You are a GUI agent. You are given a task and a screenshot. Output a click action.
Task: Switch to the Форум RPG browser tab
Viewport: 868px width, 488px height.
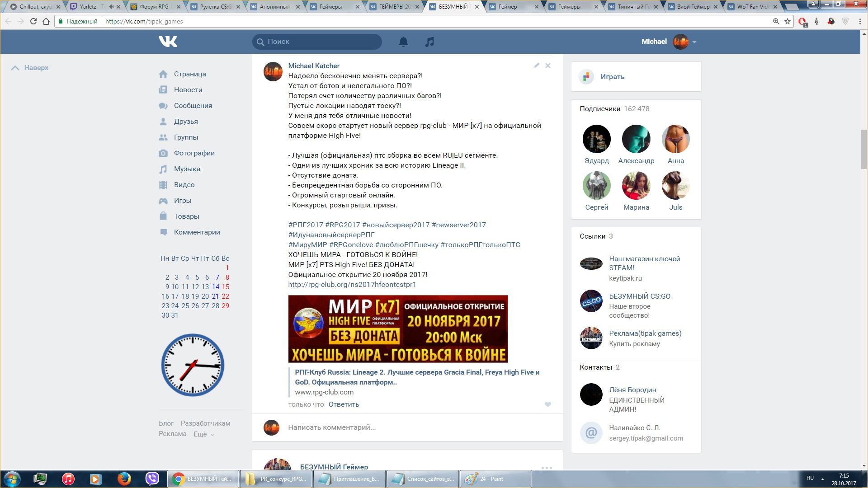point(154,7)
